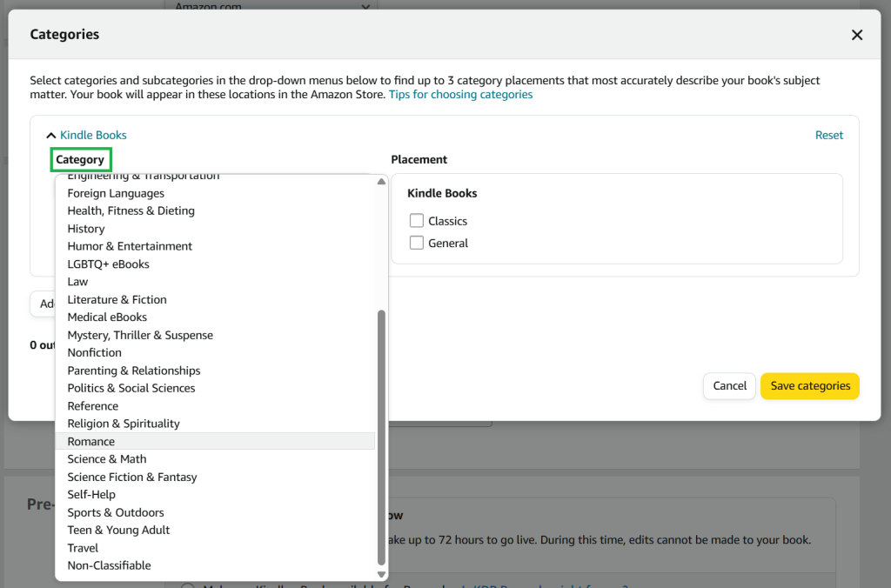Click the Save categories button
Viewport: 891px width, 588px height.
pyautogui.click(x=809, y=385)
